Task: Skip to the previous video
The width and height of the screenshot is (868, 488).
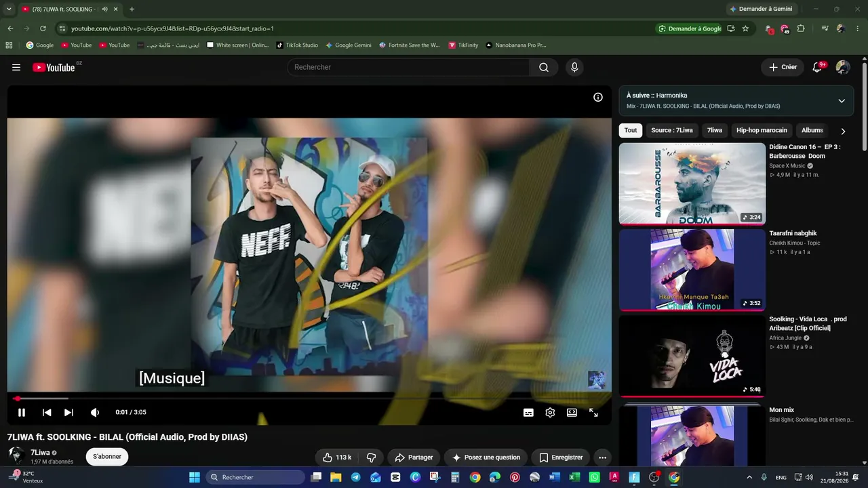Action: 47,412
